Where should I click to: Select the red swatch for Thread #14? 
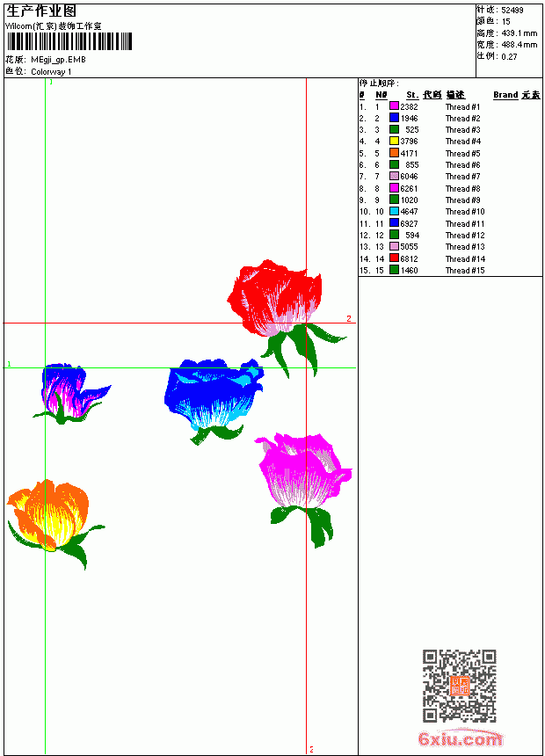click(394, 258)
